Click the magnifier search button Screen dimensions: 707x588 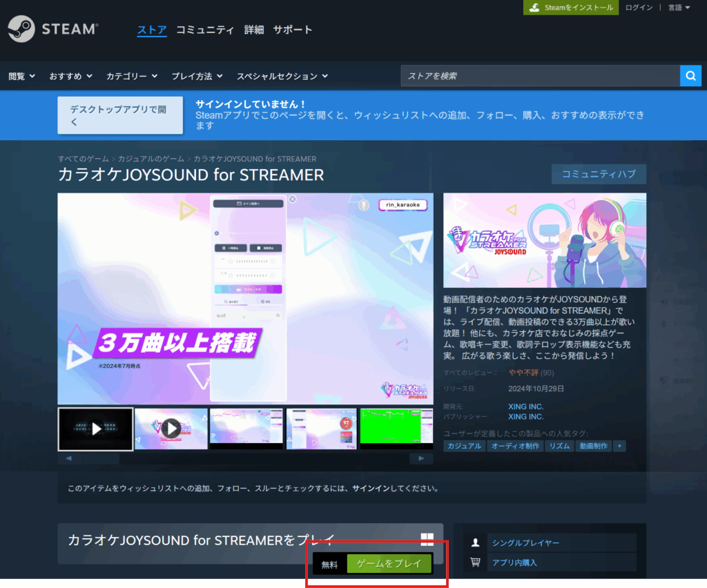pyautogui.click(x=690, y=76)
